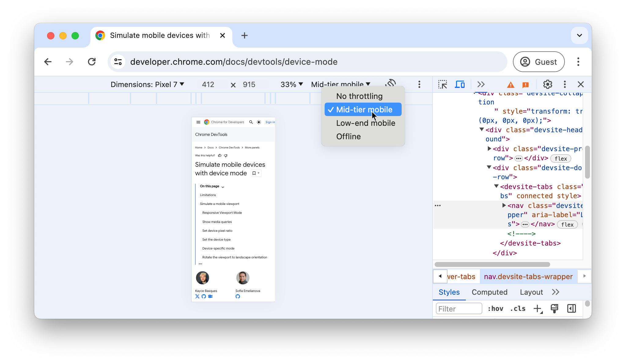This screenshot has height=364, width=626.
Task: Select No throttling option
Action: 359,96
